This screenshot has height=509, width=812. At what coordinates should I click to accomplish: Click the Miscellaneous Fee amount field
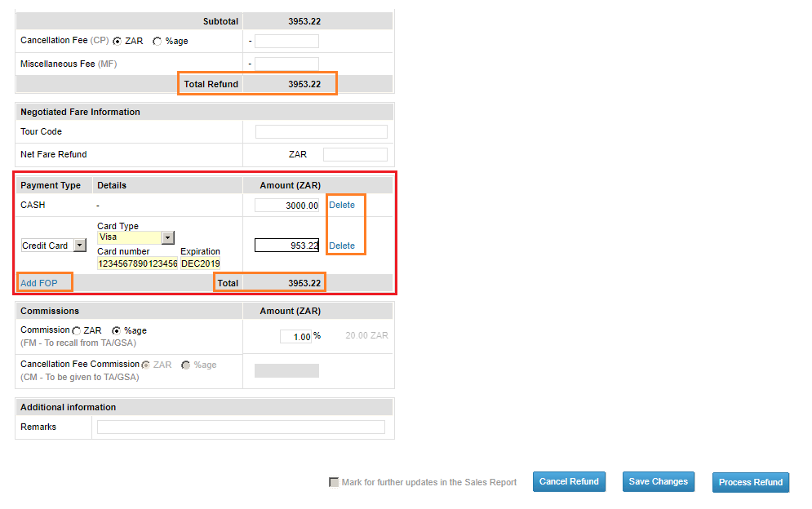pos(286,64)
